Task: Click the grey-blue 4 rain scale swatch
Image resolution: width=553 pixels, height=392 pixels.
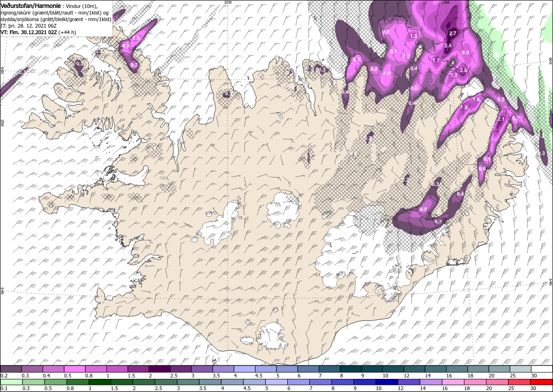Action: click(232, 382)
